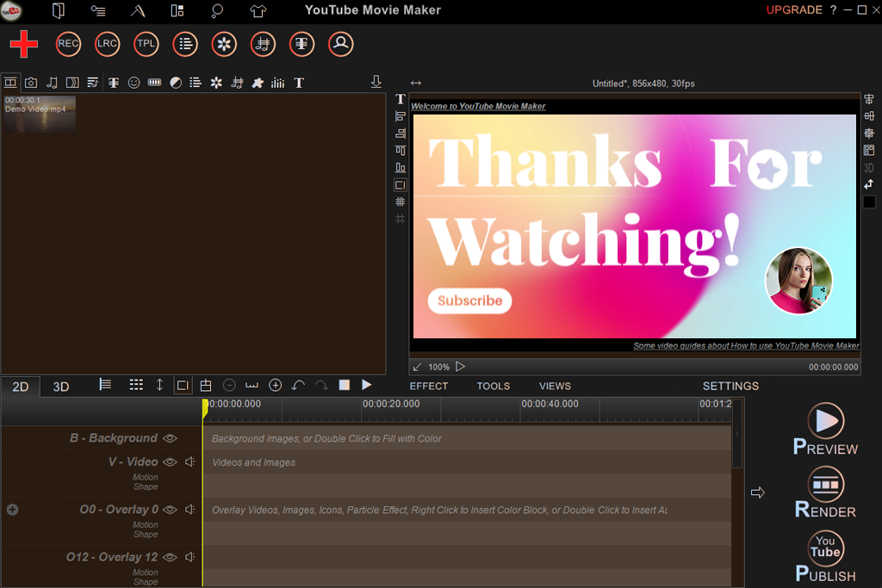This screenshot has width=882, height=588.
Task: Open the REC recording tool
Action: (x=68, y=44)
